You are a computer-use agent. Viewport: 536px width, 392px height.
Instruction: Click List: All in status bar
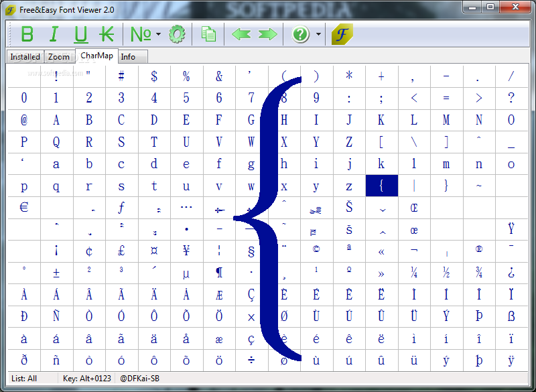pyautogui.click(x=24, y=379)
